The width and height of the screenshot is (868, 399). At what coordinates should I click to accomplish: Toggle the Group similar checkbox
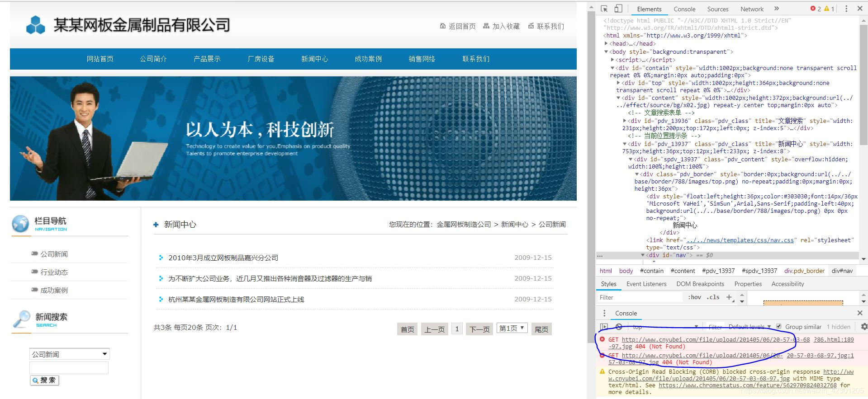click(x=778, y=327)
